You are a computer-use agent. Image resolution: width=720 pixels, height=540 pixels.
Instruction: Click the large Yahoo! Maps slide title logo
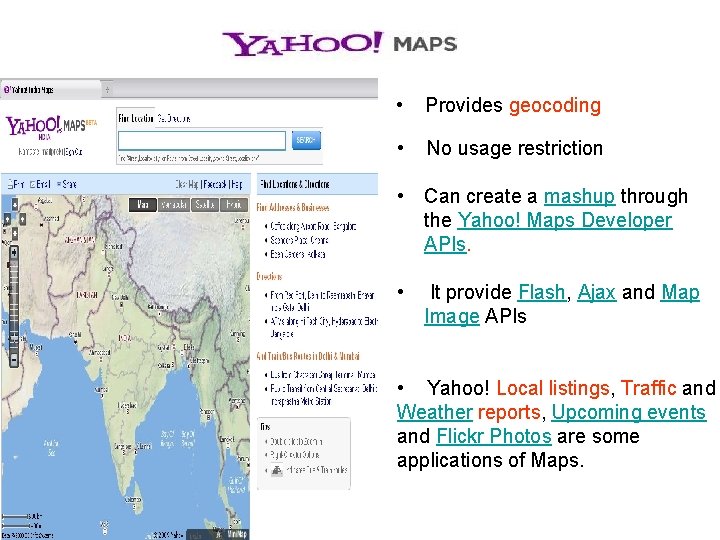[x=340, y=44]
